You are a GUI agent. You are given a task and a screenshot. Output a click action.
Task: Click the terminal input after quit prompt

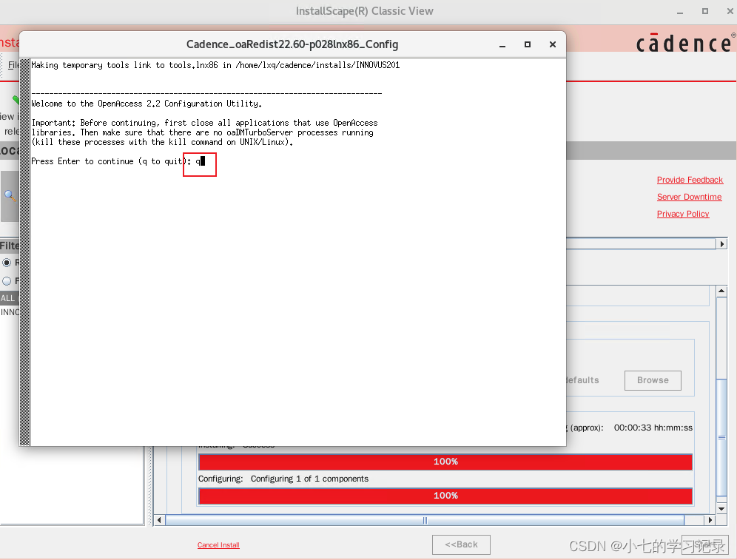click(201, 161)
